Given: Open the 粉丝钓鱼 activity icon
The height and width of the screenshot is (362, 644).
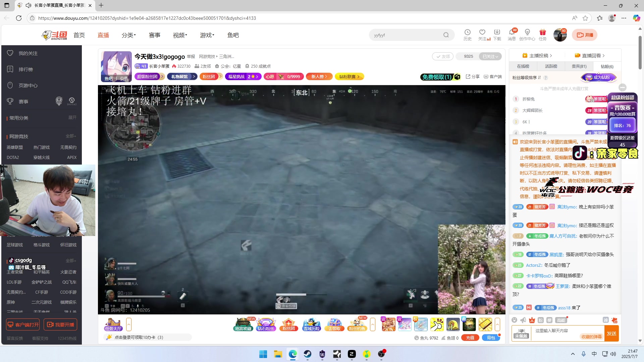Looking at the screenshot, I should [x=357, y=324].
